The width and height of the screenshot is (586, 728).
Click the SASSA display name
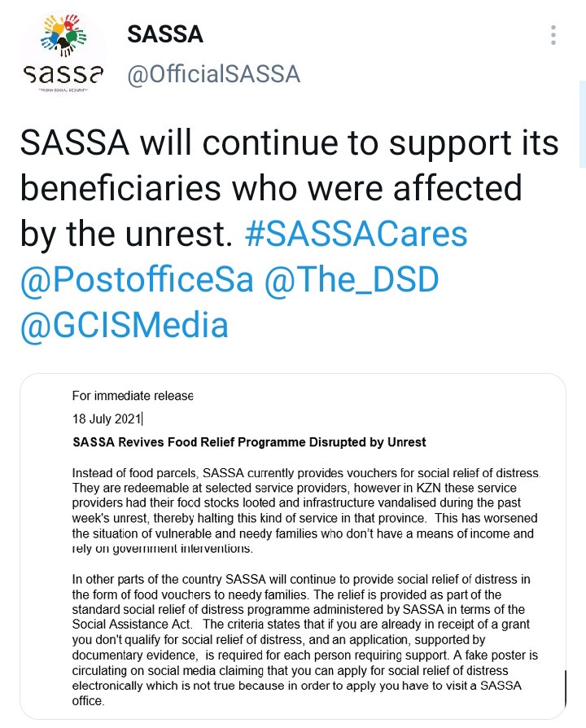pyautogui.click(x=165, y=34)
